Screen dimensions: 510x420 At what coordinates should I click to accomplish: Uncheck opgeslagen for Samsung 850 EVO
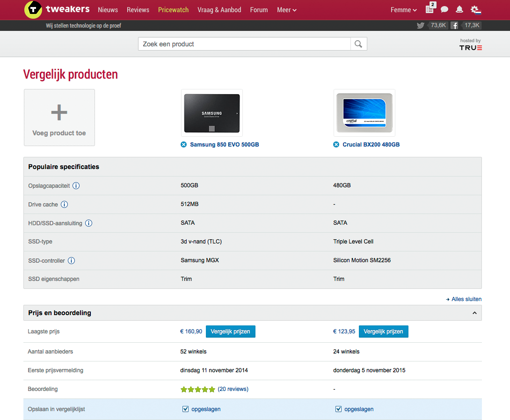[185, 409]
